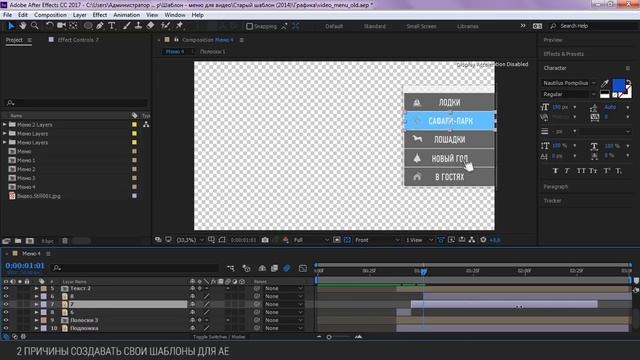Viewport: 640px width, 360px height.
Task: Expand the Меню 2 Layers folder
Action: pyautogui.click(x=4, y=124)
